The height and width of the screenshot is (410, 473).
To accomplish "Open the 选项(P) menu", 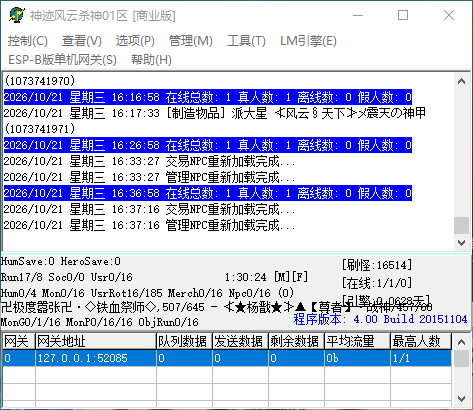I will pos(135,41).
